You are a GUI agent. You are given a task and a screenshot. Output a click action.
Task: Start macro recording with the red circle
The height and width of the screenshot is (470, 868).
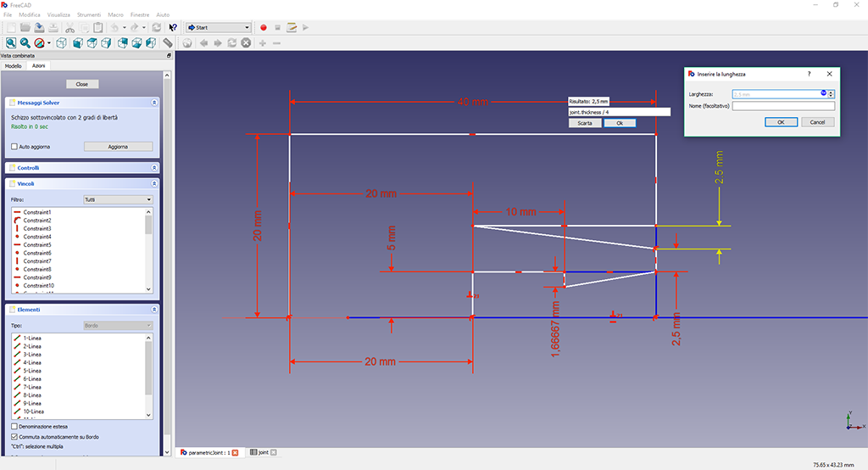tap(264, 27)
